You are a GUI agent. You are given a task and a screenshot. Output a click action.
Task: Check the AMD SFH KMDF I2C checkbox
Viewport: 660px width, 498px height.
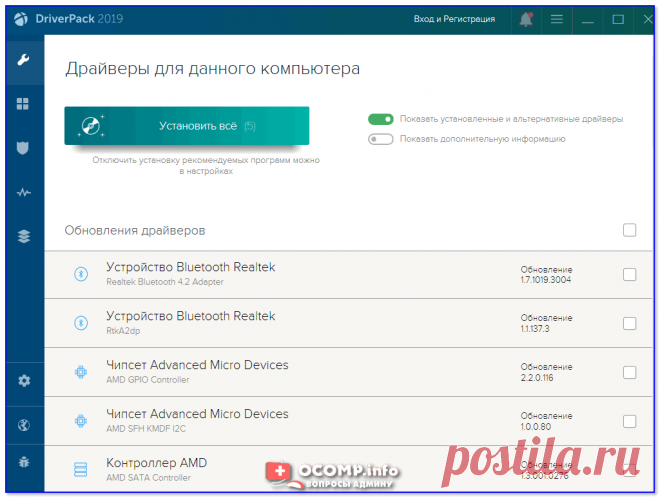coord(629,421)
